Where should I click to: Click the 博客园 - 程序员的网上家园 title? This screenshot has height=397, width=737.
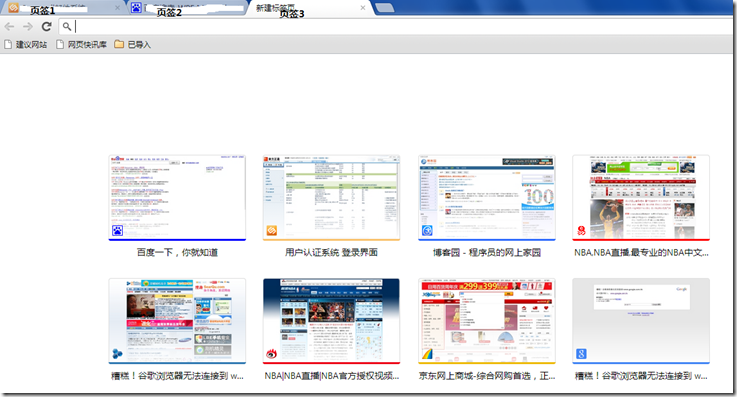tap(487, 252)
